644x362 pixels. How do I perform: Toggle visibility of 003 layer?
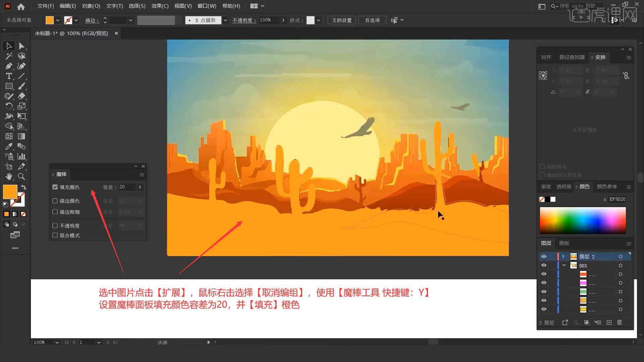tap(544, 265)
